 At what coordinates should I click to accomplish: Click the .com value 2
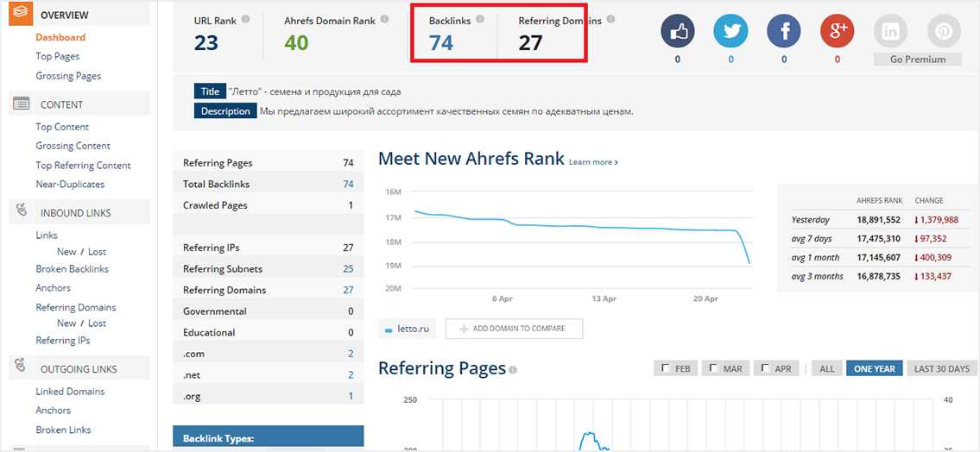pos(351,354)
